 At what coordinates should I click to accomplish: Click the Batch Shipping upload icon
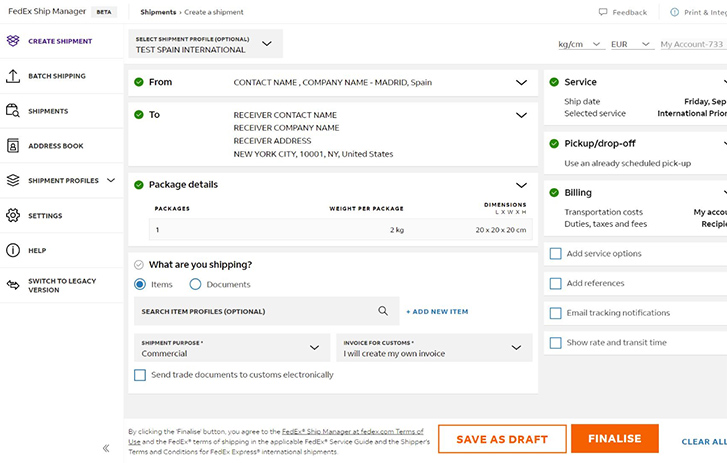click(x=13, y=76)
